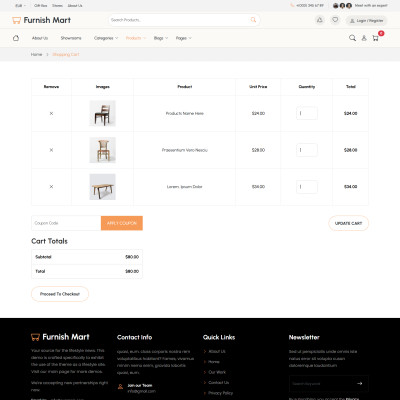Remove the Lorem Ipsum Dolor table item
The width and height of the screenshot is (400, 400).
coord(51,187)
